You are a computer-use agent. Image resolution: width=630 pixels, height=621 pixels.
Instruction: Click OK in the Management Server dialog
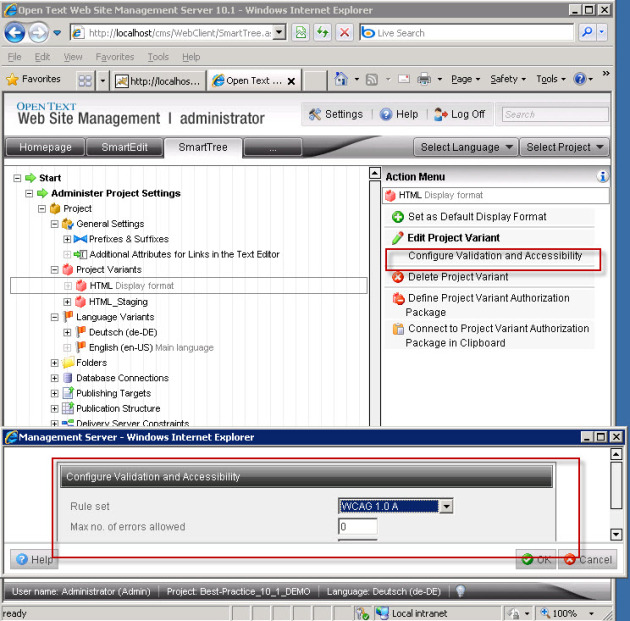pyautogui.click(x=536, y=559)
